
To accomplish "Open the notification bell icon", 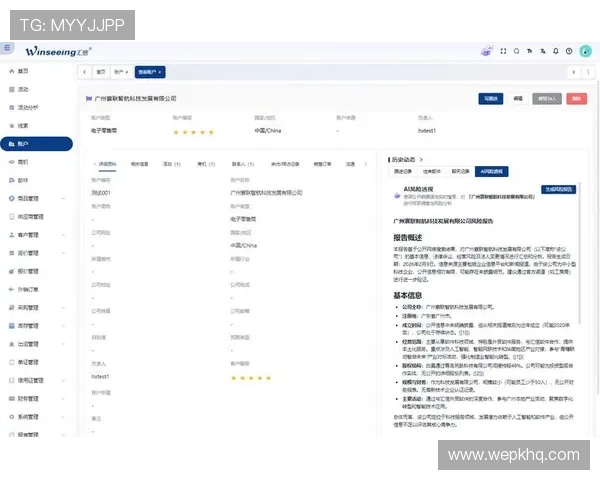I will coord(556,51).
